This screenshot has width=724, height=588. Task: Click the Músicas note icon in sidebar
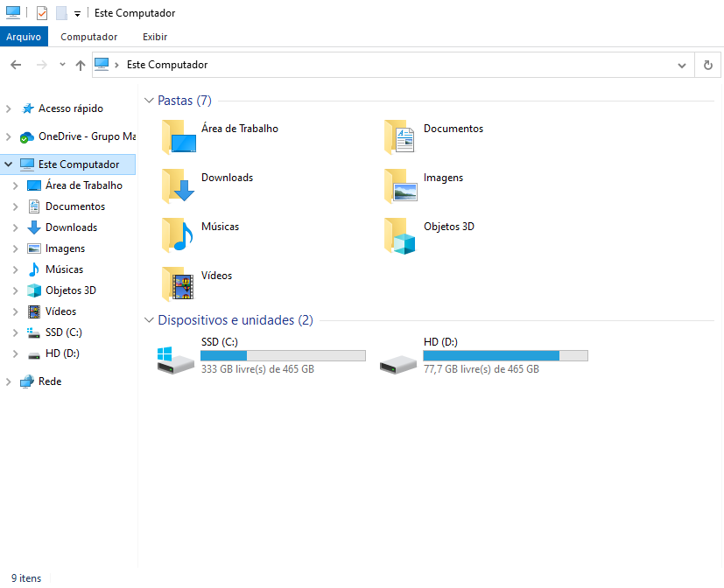(34, 269)
